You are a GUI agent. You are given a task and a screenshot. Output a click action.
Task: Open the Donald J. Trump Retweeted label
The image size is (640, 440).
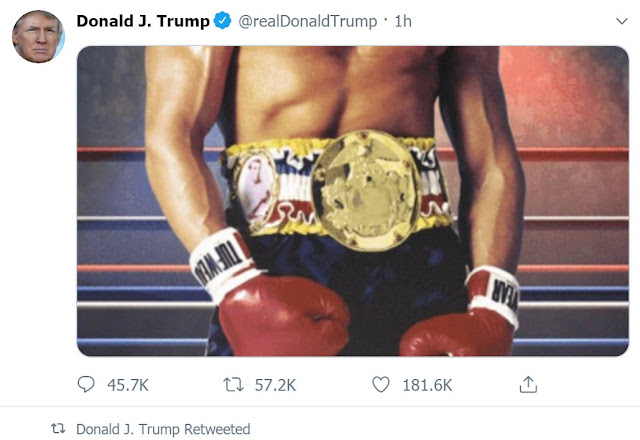click(163, 429)
